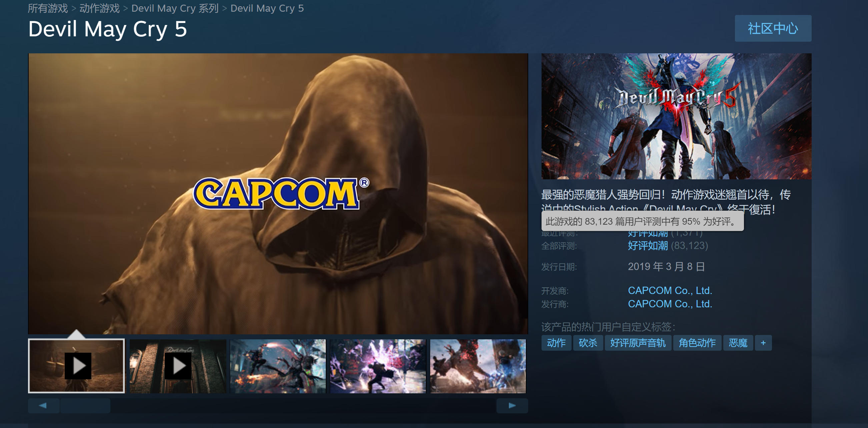Open 动作游戏 breadcrumb link

coord(99,8)
